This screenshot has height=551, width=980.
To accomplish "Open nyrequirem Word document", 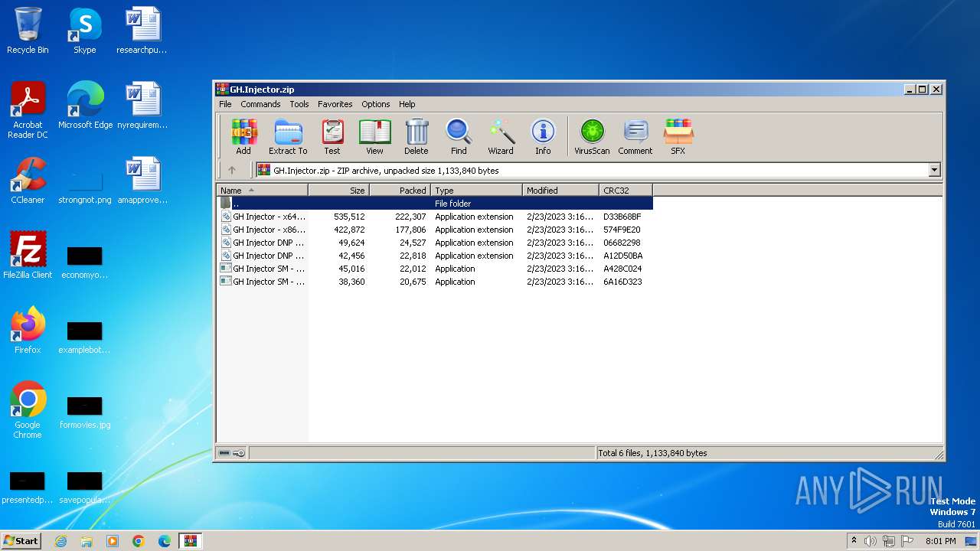I will point(142,106).
